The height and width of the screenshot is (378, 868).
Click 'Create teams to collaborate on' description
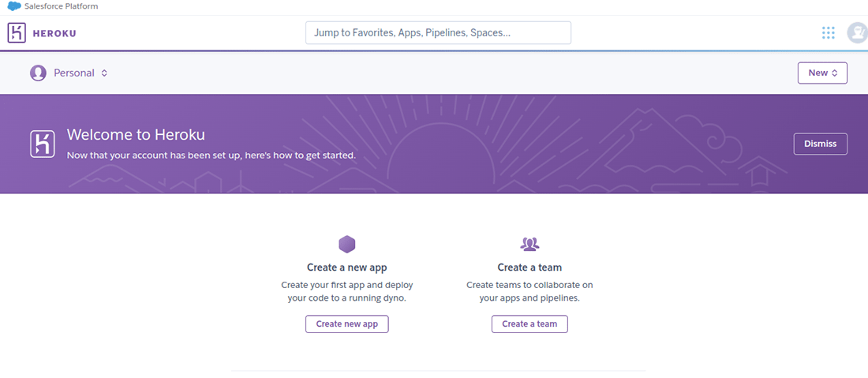coord(529,292)
